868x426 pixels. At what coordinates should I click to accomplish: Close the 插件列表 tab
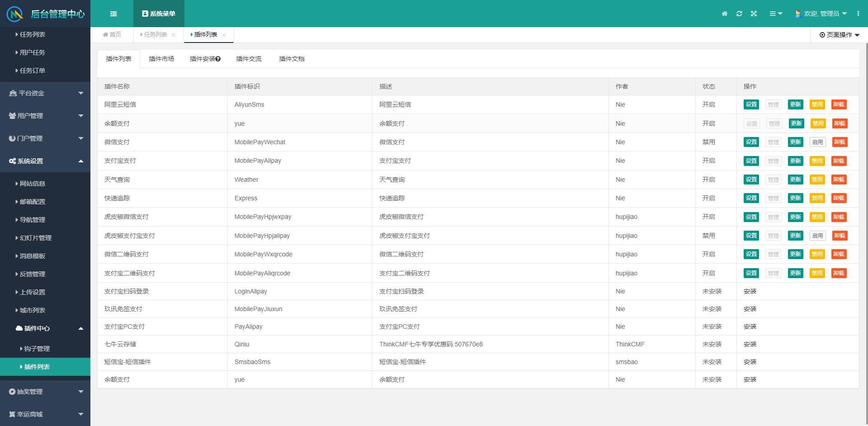tap(224, 35)
